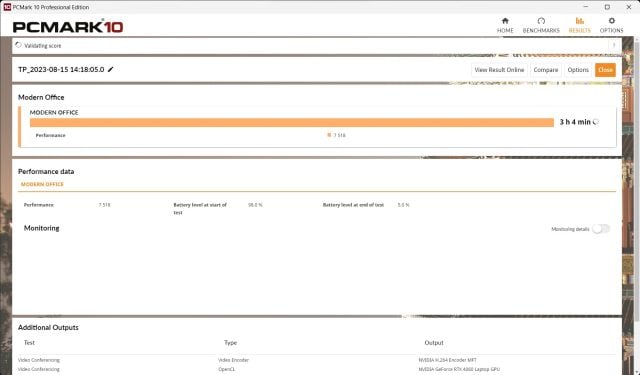Click the Compare button
This screenshot has width=640, height=375.
(x=546, y=70)
